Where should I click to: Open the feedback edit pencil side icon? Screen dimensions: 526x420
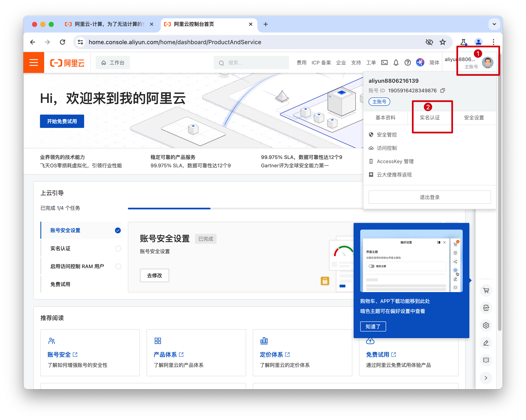(x=486, y=343)
